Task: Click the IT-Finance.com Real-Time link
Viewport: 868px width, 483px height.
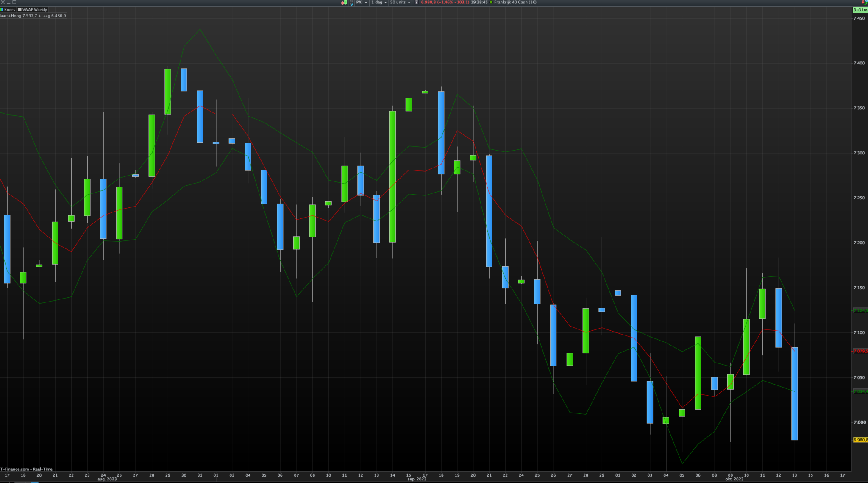Action: (x=26, y=469)
